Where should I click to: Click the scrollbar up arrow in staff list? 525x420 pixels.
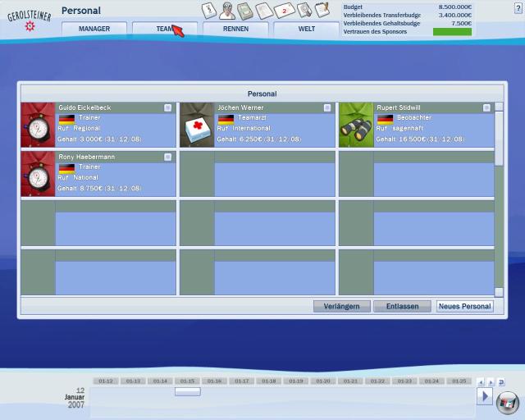pyautogui.click(x=499, y=107)
